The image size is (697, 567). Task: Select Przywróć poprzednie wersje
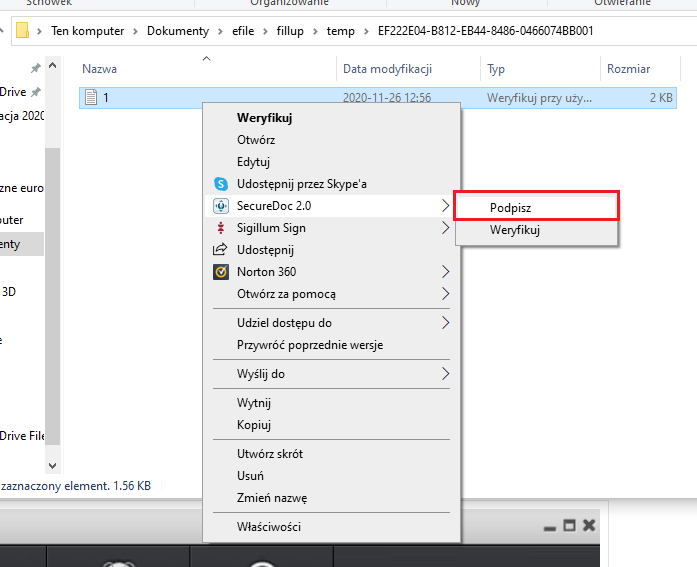[x=331, y=345]
